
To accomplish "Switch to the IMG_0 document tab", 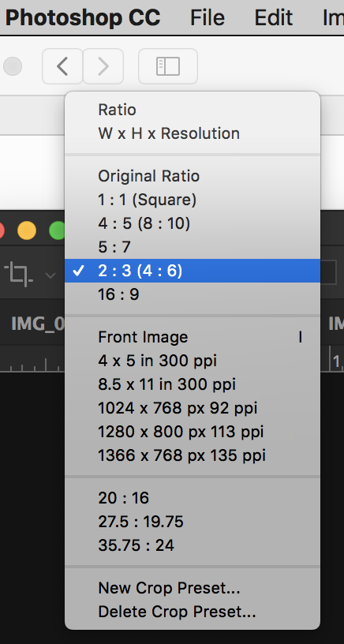I will pyautogui.click(x=38, y=324).
